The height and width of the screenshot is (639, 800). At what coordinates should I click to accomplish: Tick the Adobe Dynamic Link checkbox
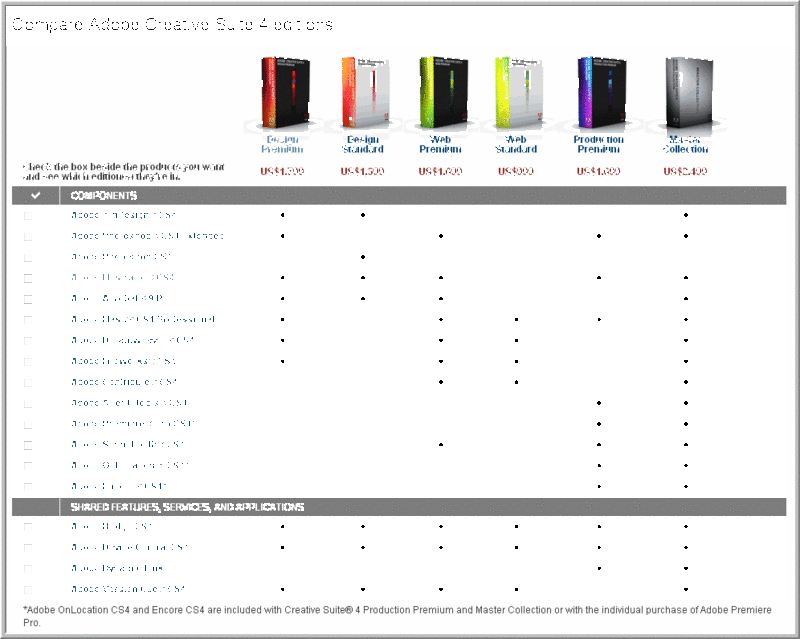coord(28,569)
